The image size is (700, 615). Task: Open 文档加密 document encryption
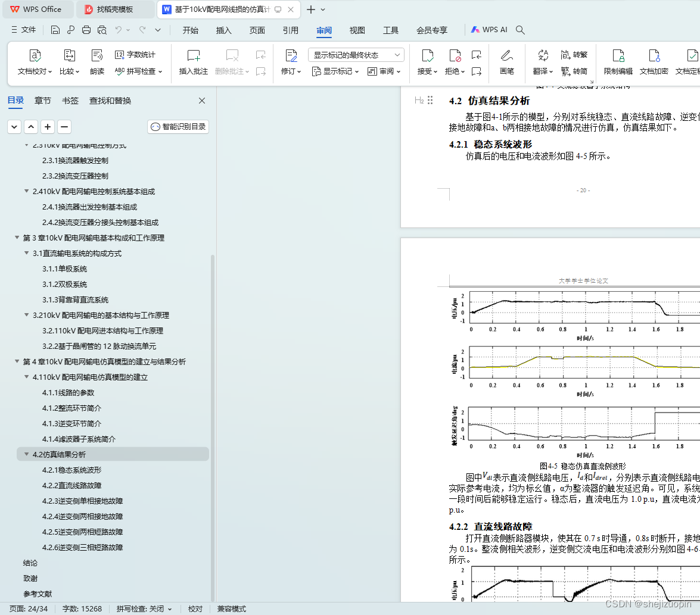coord(656,63)
